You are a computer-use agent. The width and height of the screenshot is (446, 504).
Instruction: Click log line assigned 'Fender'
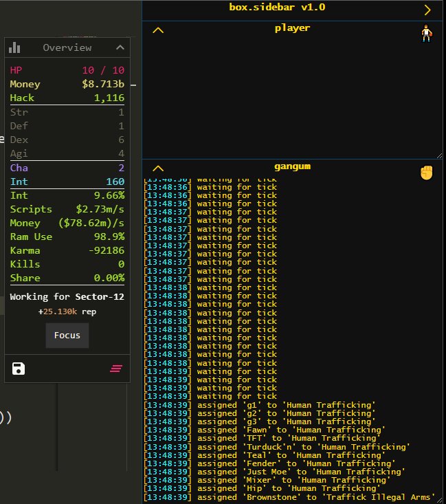pyautogui.click(x=269, y=464)
